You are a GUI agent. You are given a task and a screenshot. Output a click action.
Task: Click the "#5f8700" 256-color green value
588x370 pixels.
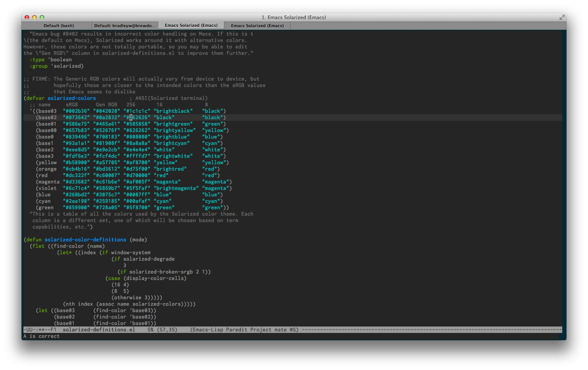click(137, 208)
